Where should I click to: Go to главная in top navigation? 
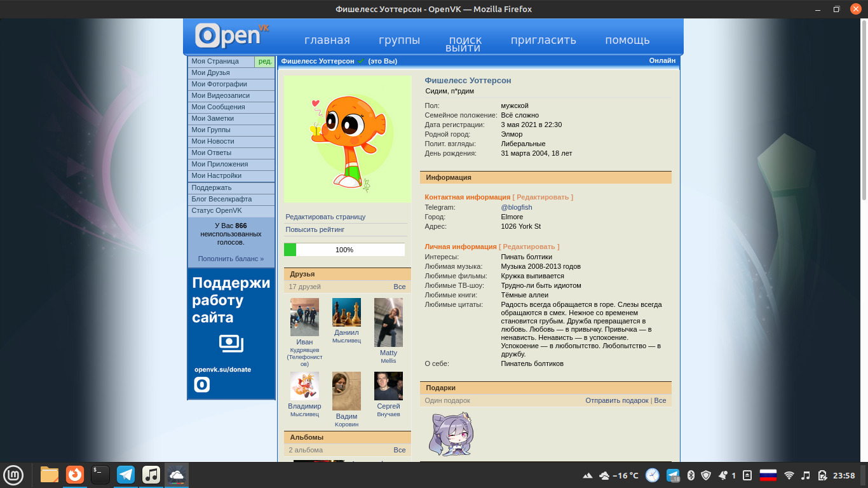click(327, 40)
